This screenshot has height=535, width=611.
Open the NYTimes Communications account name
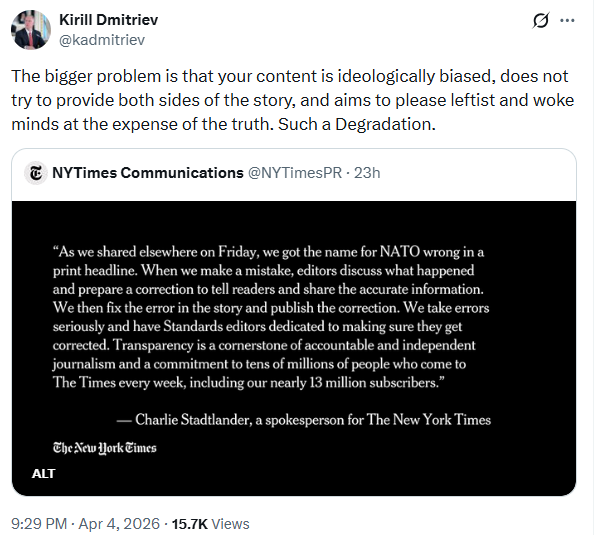click(147, 173)
